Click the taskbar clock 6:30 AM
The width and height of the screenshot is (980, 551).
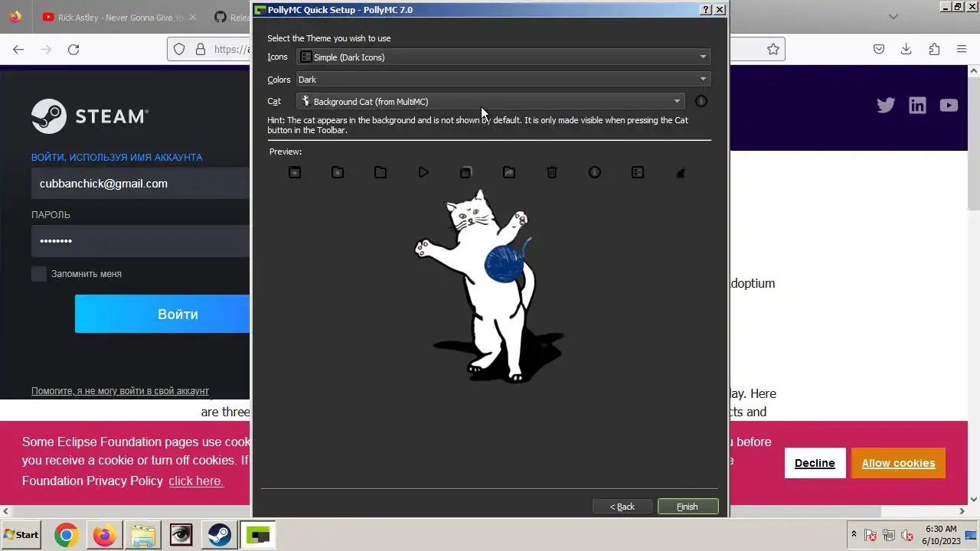[941, 529]
